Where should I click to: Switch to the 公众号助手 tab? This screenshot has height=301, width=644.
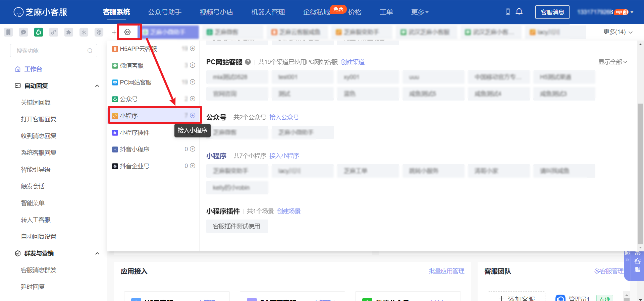165,12
